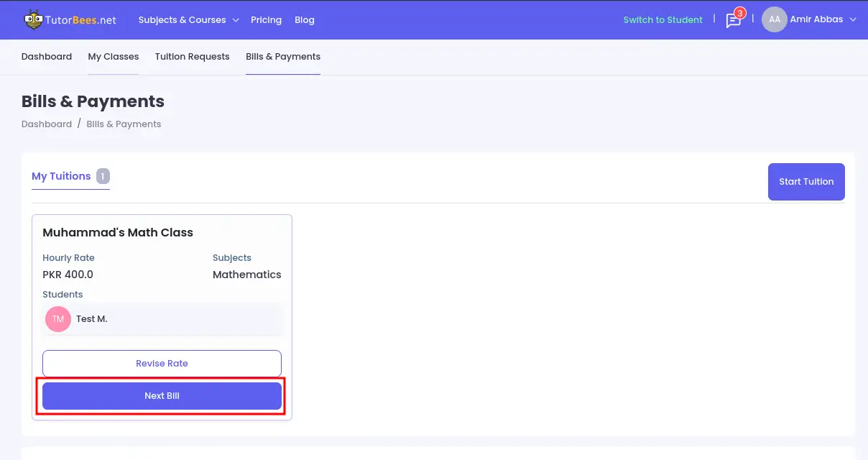Click the Revise Rate button
This screenshot has height=460, width=868.
(162, 363)
